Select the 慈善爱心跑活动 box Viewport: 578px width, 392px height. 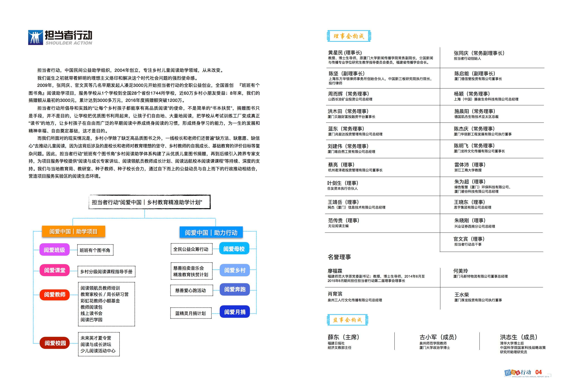192,290
